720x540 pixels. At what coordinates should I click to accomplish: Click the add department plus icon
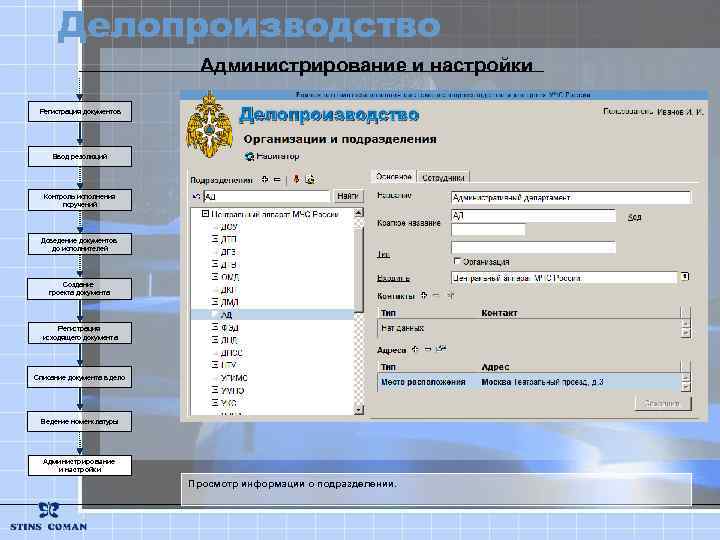click(265, 180)
